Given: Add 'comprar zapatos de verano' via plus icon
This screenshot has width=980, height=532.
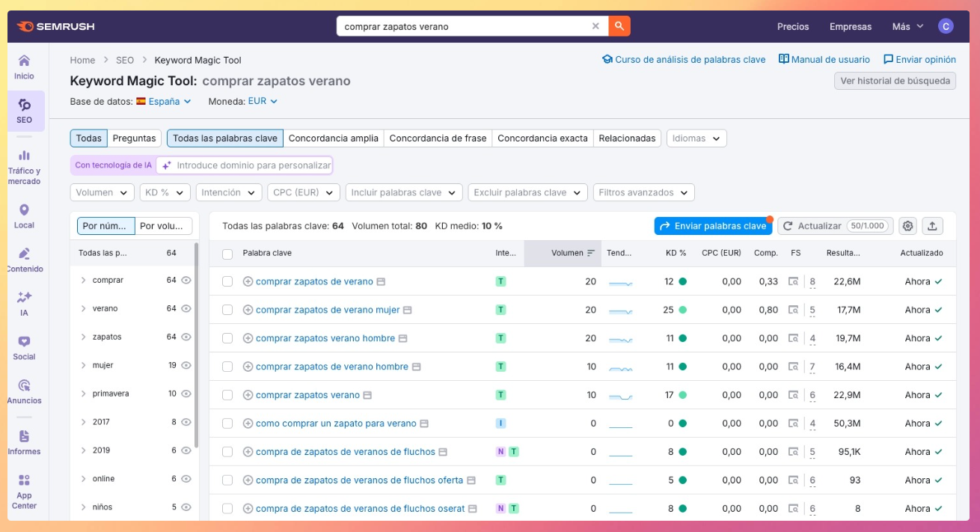Looking at the screenshot, I should pos(248,282).
